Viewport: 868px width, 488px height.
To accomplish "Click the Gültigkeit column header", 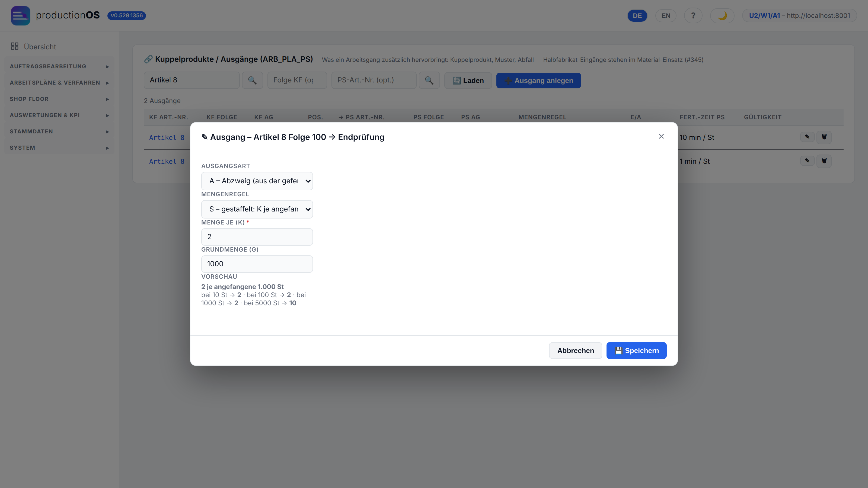I will (x=762, y=117).
